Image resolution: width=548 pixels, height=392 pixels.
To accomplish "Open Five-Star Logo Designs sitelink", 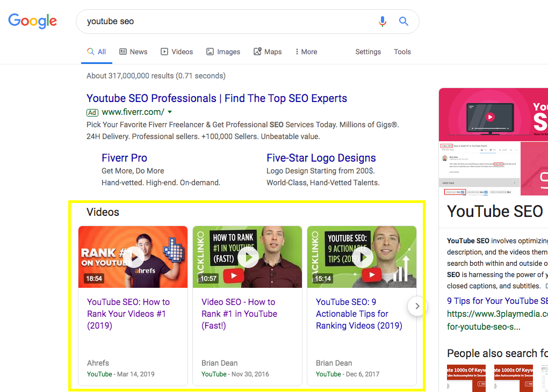I will point(321,158).
